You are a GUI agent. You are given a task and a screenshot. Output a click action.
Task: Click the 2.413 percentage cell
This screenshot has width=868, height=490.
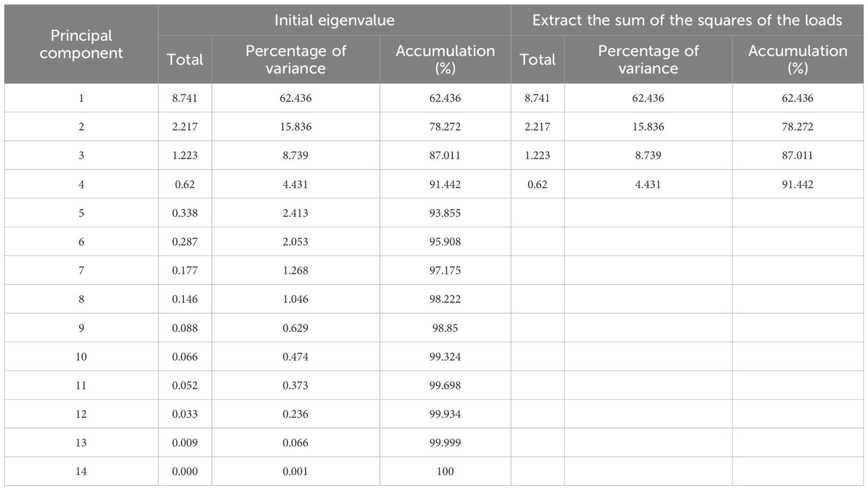(295, 213)
